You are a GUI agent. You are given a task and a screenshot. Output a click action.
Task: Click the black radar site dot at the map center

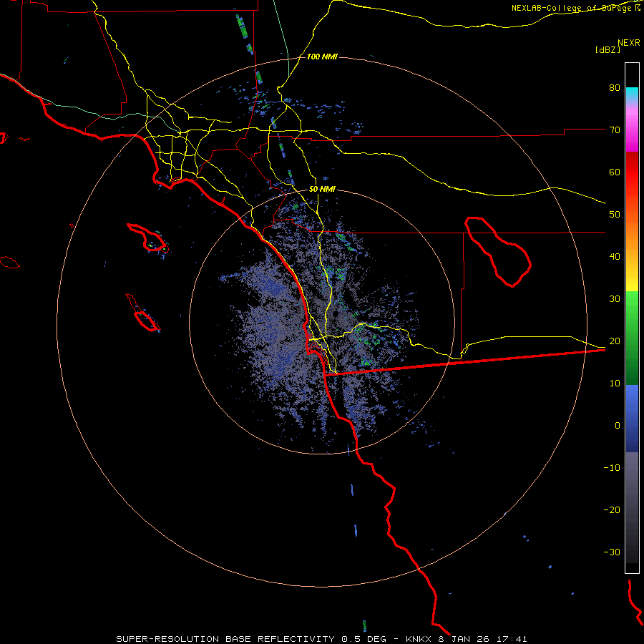pos(336,314)
